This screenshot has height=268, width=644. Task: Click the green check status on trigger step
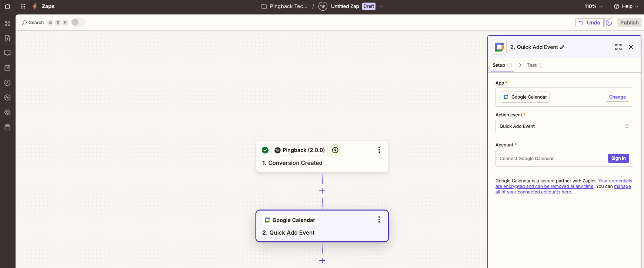pyautogui.click(x=265, y=150)
